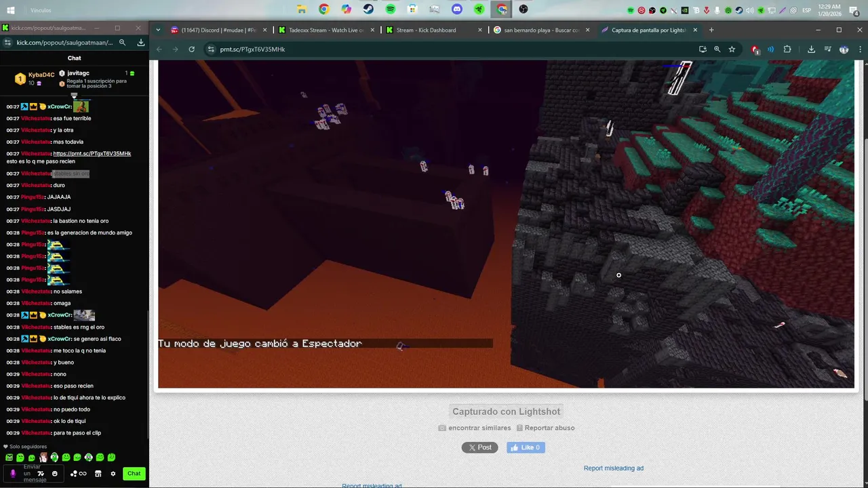Open the Chrome profile avatar
Image resolution: width=868 pixels, height=488 pixels.
844,49
